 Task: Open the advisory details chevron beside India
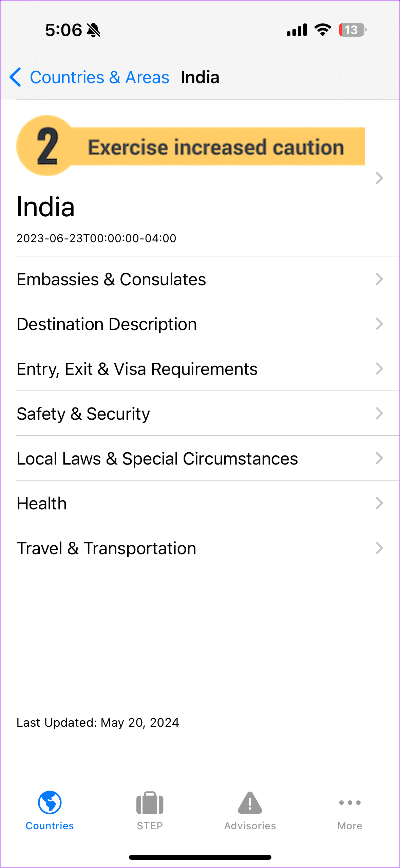click(379, 178)
